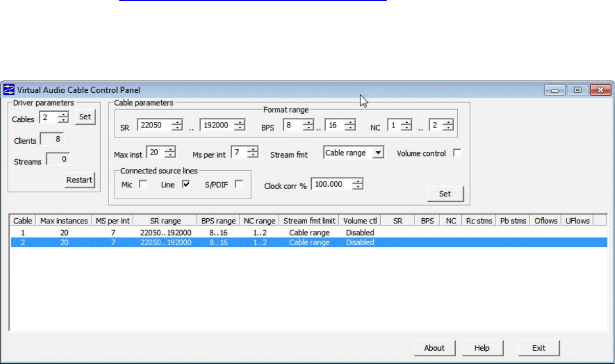Select cable 2 highlighted row
This screenshot has height=364, width=615.
tap(308, 243)
